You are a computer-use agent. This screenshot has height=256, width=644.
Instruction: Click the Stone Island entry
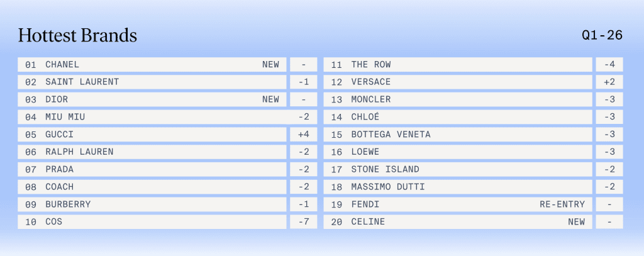pos(458,169)
